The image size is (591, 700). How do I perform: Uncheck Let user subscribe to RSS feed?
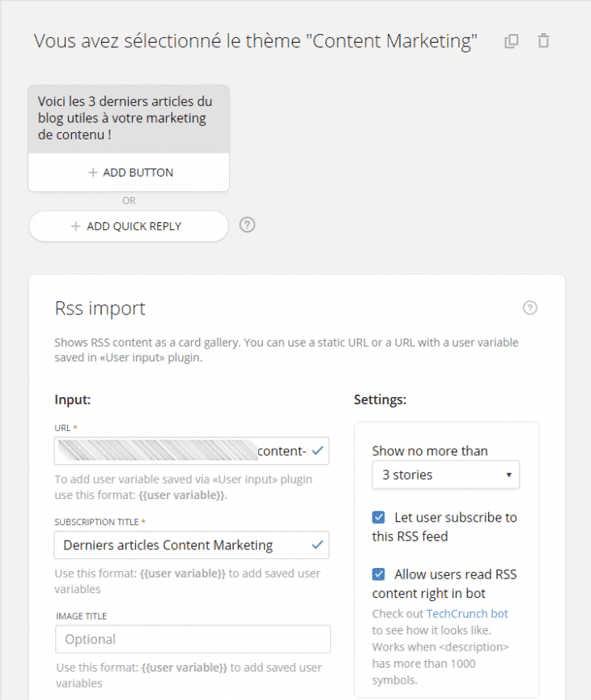[x=378, y=518]
